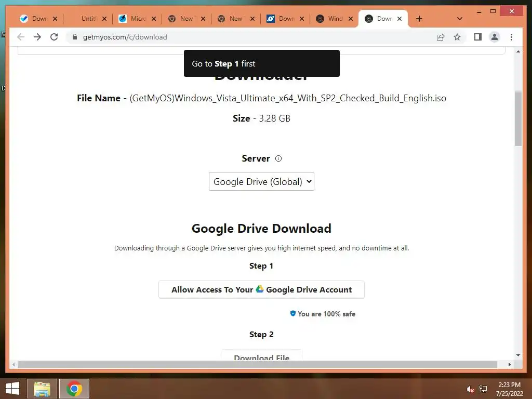
Task: Click the scroll up arrow
Action: (518, 51)
